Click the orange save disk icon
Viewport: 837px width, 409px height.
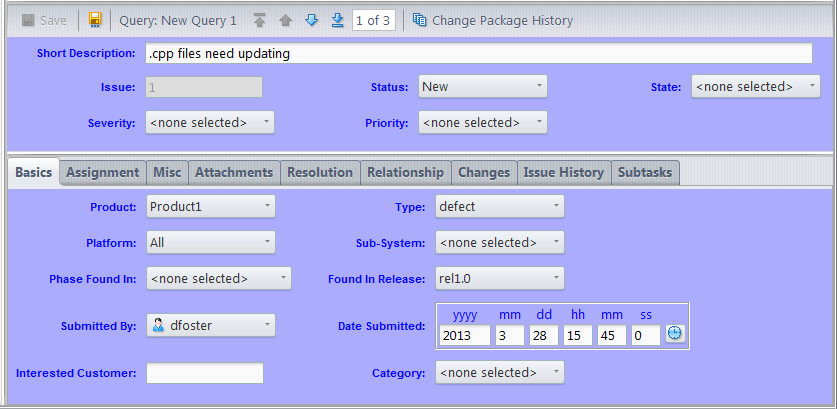pyautogui.click(x=95, y=20)
